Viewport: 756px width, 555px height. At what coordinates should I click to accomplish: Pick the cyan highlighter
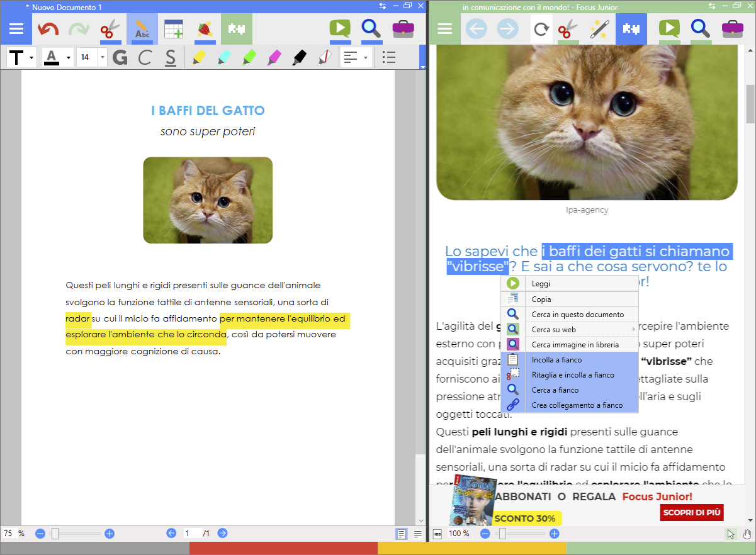coord(224,58)
